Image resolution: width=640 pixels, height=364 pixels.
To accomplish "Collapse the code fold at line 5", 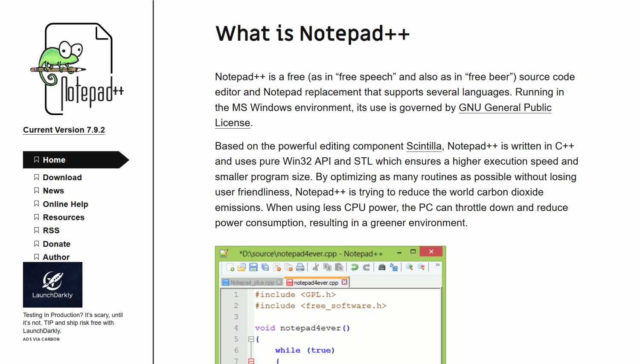I will (x=252, y=339).
